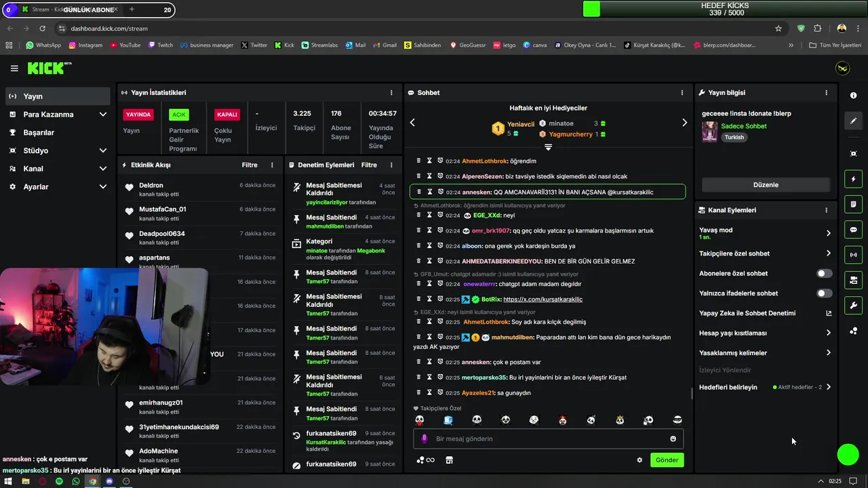The image size is (868, 488).
Task: Click the focus frame icon in right toolbar
Action: 853,154
